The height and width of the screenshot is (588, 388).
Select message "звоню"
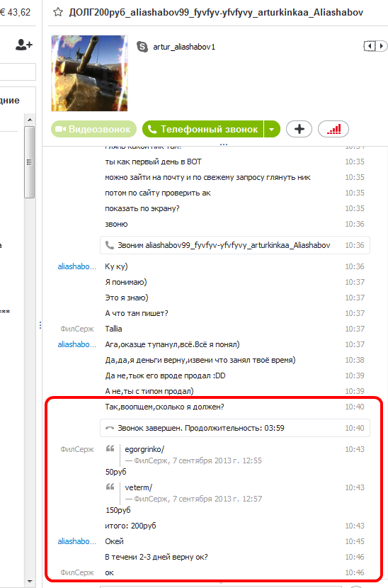(116, 225)
